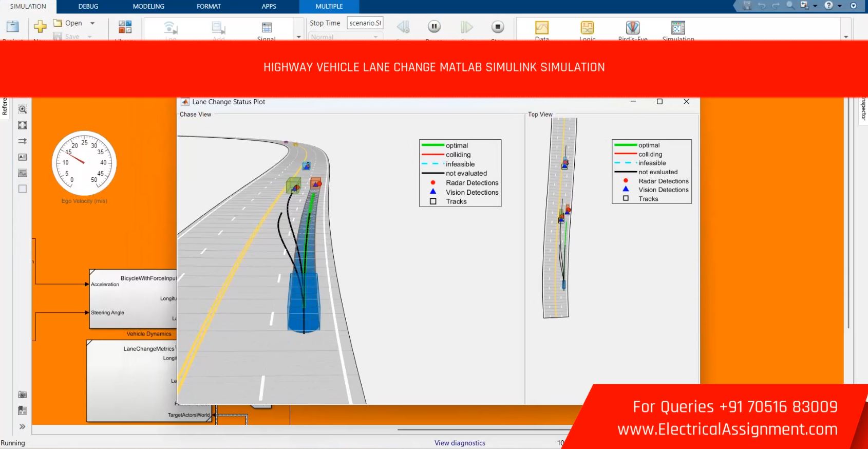Click the Lane Change Status Plot title icon
This screenshot has height=449, width=868.
185,102
